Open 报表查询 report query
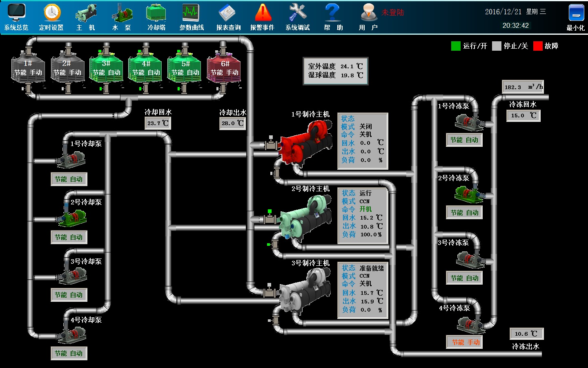Image resolution: width=588 pixels, height=368 pixels. [228, 17]
